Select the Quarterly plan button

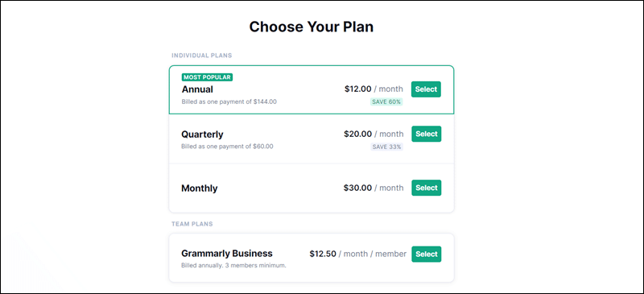click(427, 134)
